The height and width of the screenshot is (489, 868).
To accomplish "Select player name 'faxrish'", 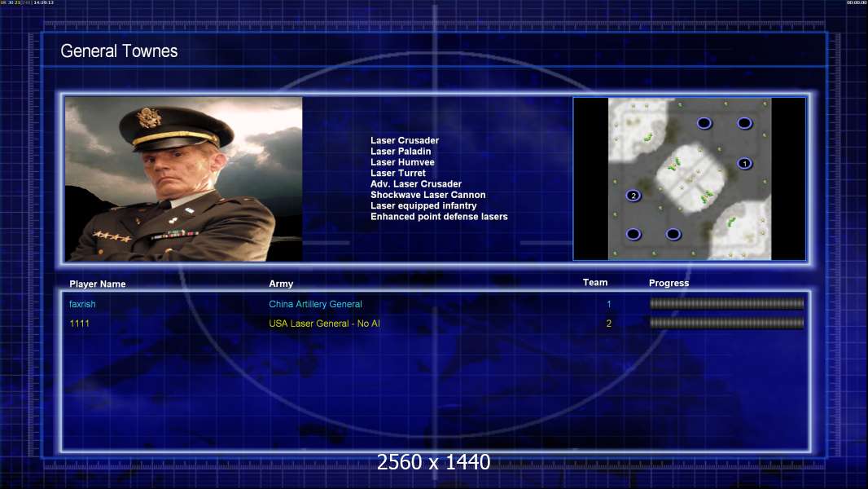I will pos(82,304).
